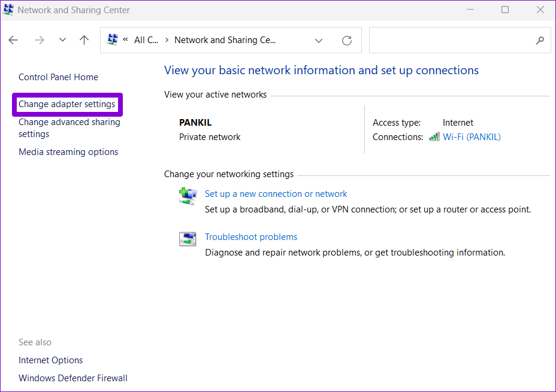Open the Wi-Fi (PANKIL) connection status
556x392 pixels.
coord(472,137)
